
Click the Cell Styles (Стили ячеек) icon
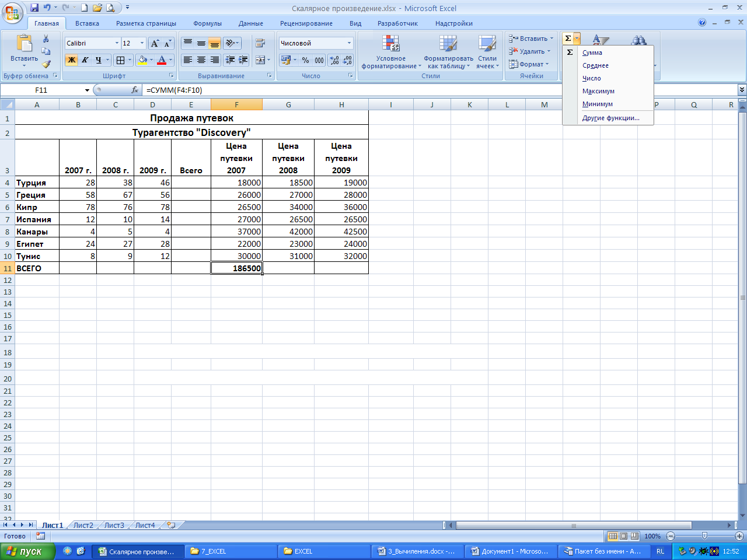[x=487, y=44]
